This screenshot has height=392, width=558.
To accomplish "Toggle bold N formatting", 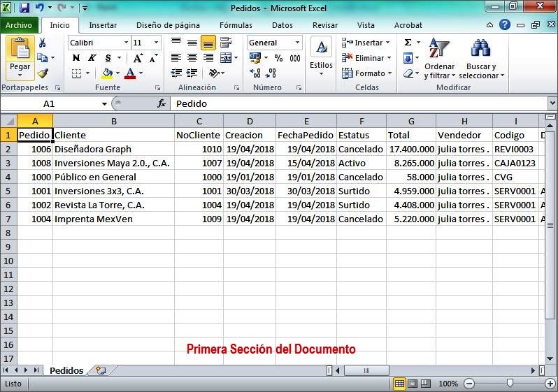I will pos(76,58).
